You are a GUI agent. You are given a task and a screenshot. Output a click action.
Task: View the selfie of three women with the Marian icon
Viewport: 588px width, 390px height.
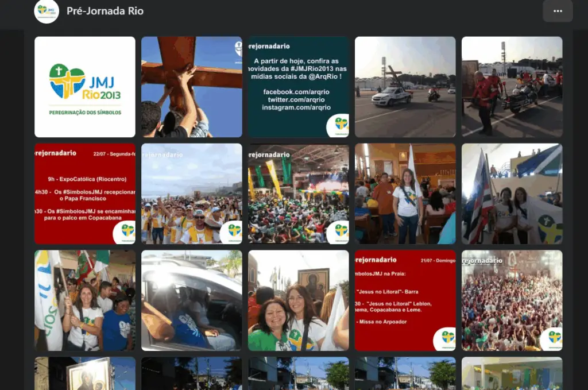[x=298, y=300]
